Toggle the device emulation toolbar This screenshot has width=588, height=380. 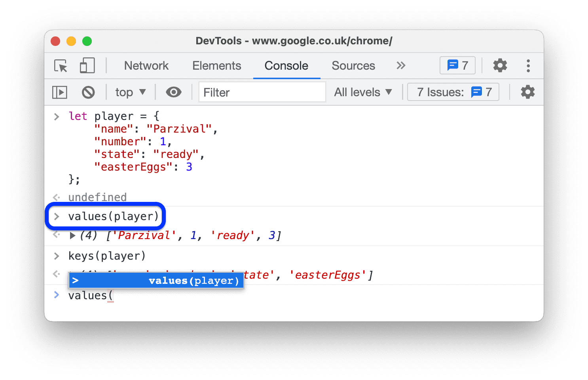[87, 66]
